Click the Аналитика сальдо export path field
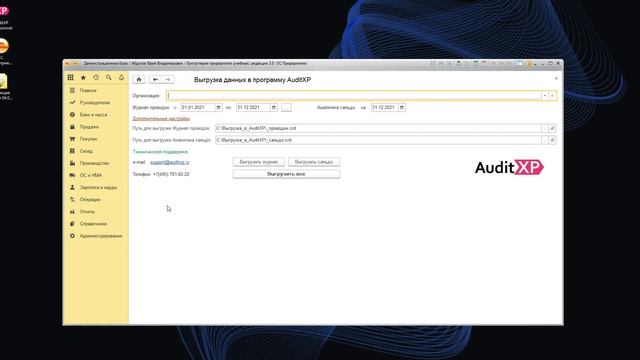Image resolution: width=640 pixels, height=360 pixels. click(x=378, y=140)
